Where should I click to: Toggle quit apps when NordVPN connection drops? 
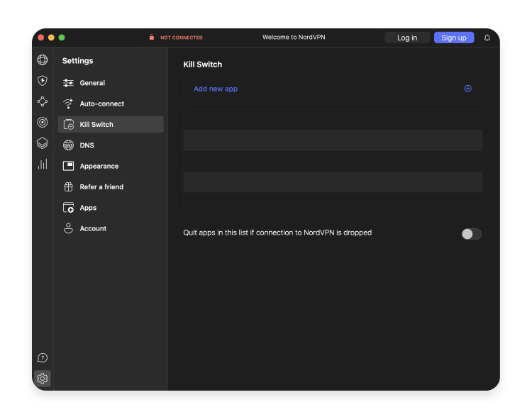(471, 234)
